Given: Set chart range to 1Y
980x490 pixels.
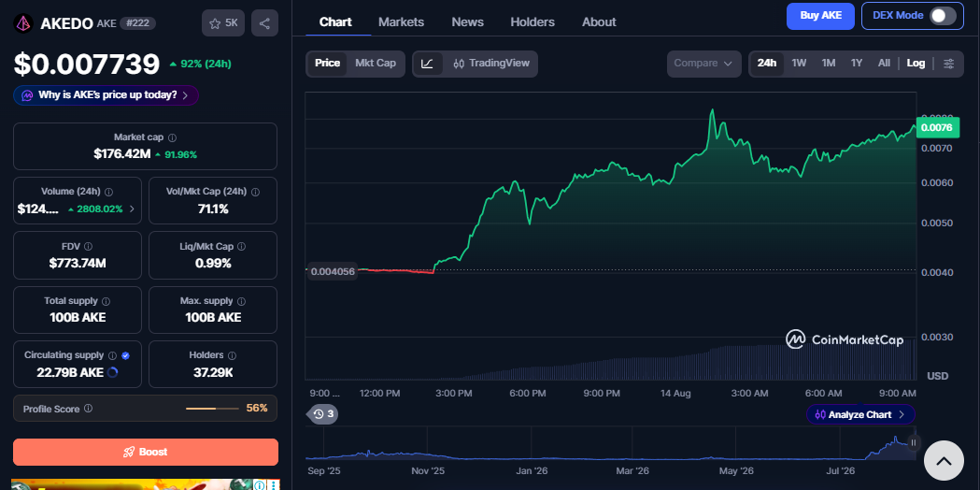Looking at the screenshot, I should [x=857, y=64].
